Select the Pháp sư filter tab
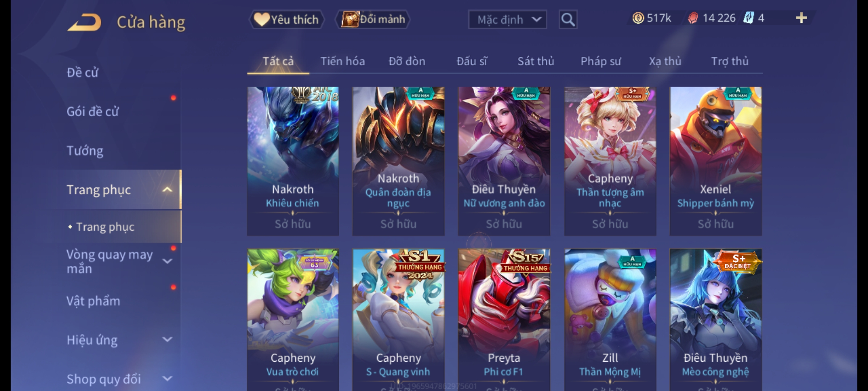Image resolution: width=868 pixels, height=391 pixels. (x=600, y=61)
